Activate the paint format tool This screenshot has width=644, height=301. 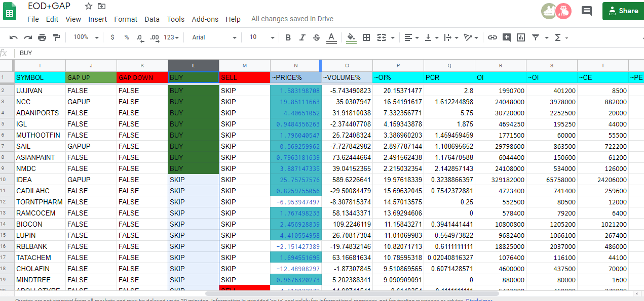click(x=56, y=37)
